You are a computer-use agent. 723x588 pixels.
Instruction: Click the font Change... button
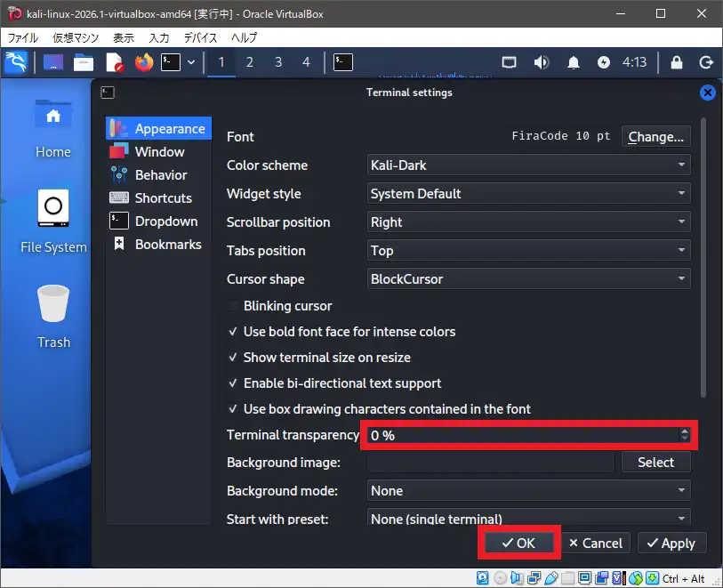pyautogui.click(x=655, y=137)
